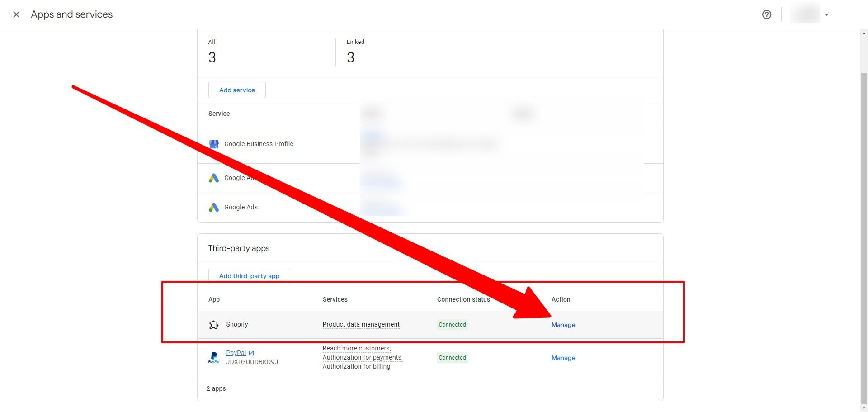Click the Service column header
Viewport: 868px width, 412px height.
coord(219,114)
